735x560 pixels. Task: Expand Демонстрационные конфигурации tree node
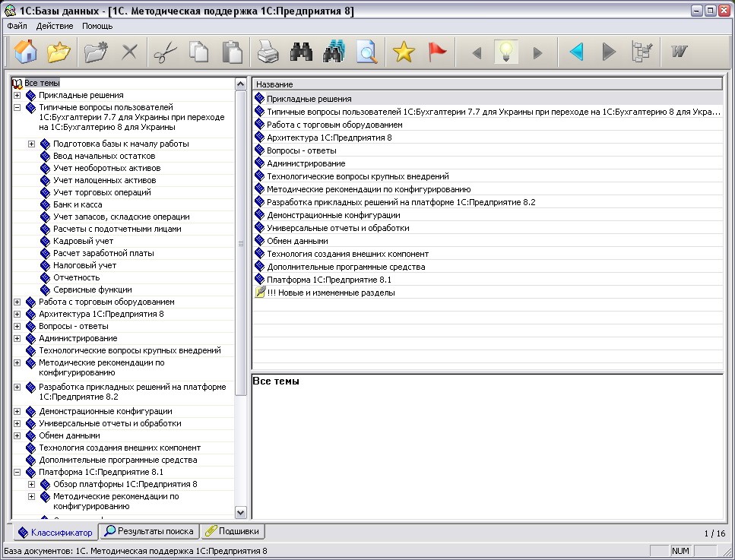tap(17, 411)
